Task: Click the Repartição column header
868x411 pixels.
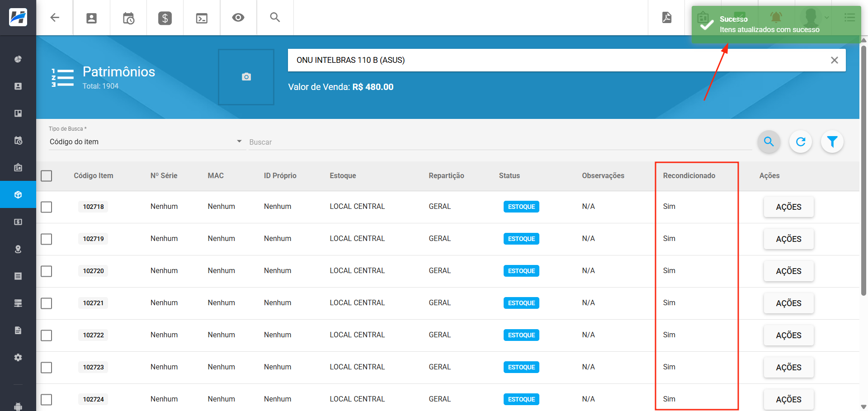Action: click(x=446, y=176)
